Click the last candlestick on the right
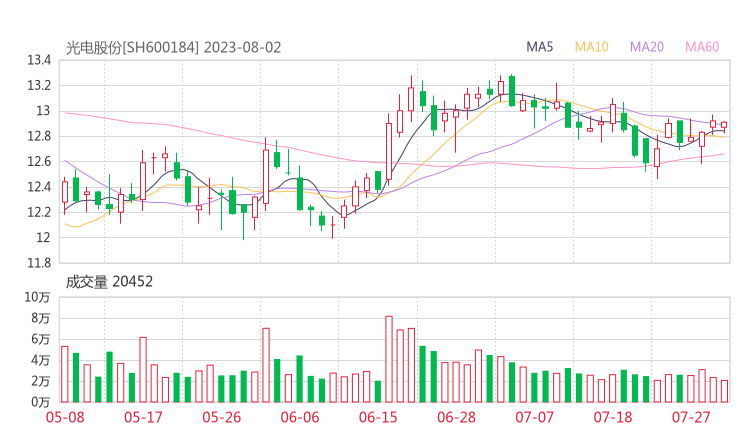740x440 pixels. pos(724,125)
